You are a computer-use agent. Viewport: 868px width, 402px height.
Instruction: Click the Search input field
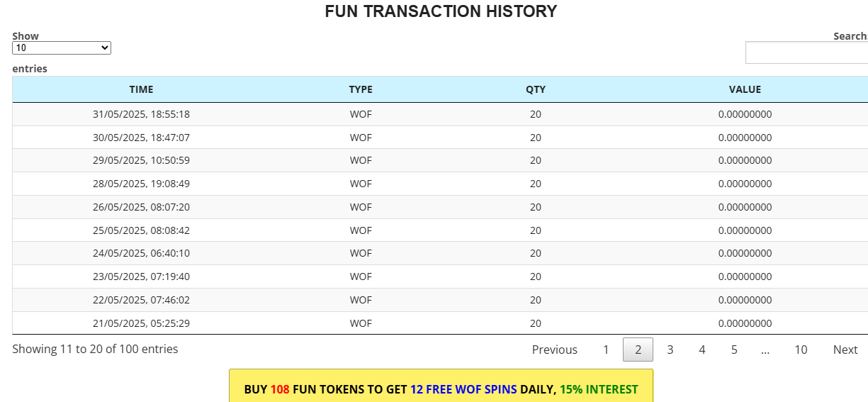[806, 52]
